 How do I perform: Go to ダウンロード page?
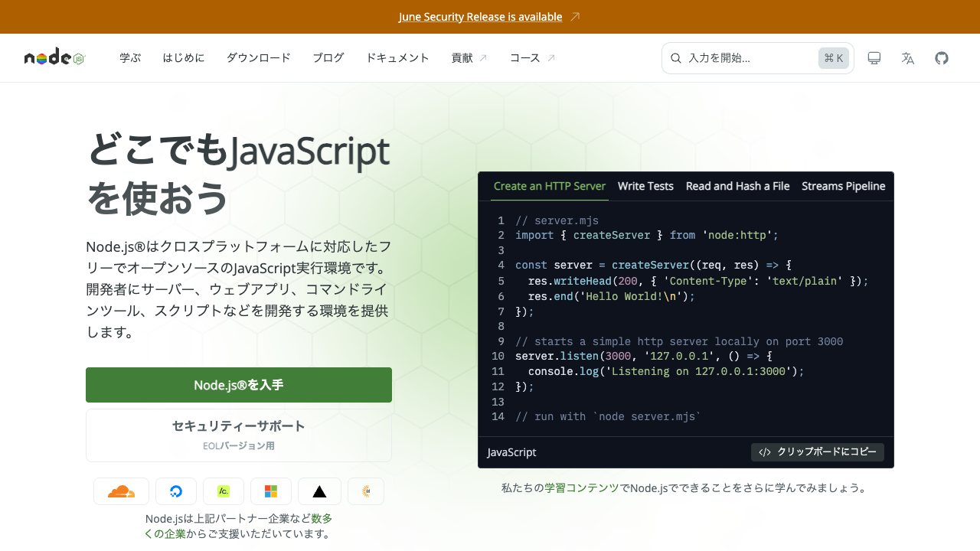pos(259,58)
